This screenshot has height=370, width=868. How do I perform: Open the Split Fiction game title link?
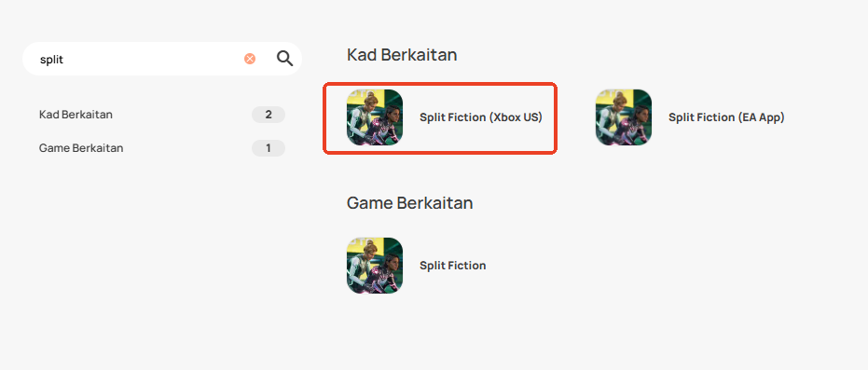(453, 266)
